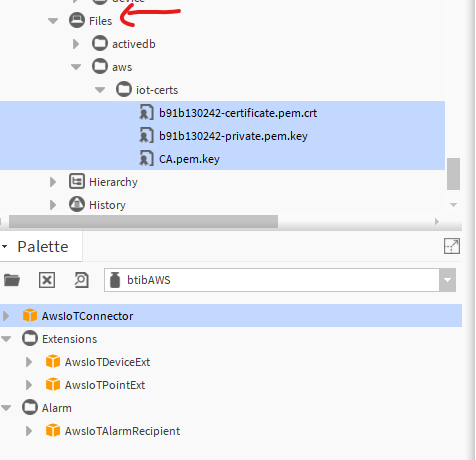
Task: Click the certificate.pem.crt file icon
Action: click(x=146, y=113)
